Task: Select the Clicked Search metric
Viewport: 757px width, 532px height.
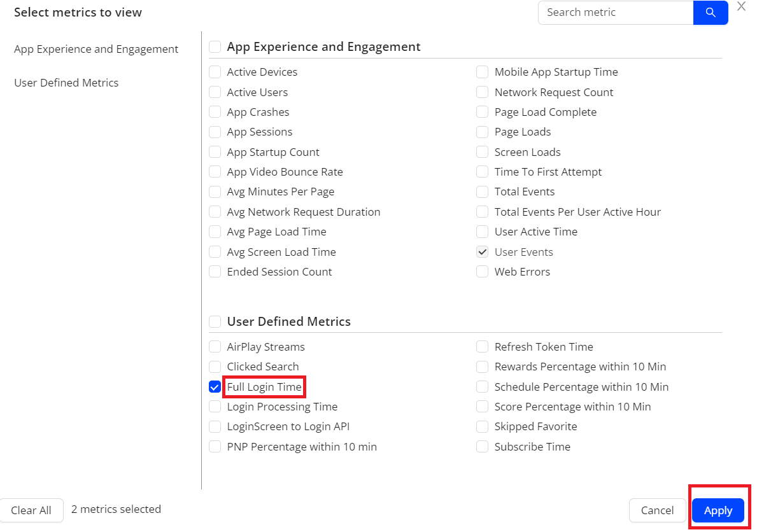Action: (x=215, y=367)
